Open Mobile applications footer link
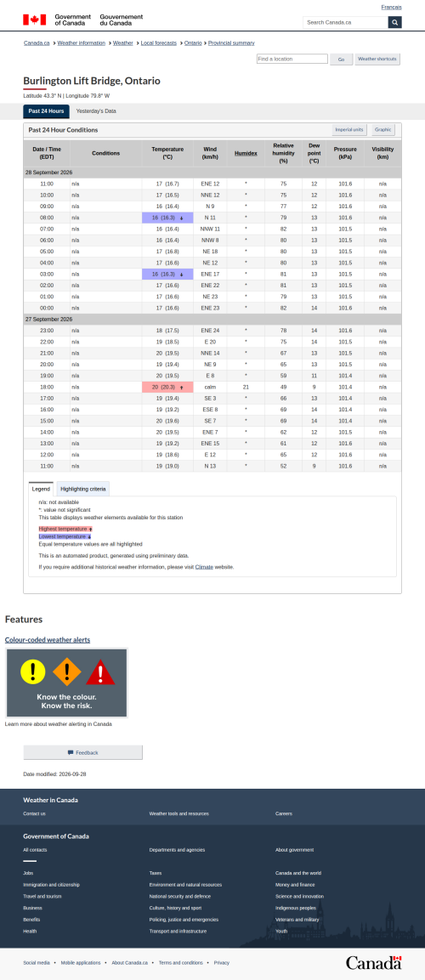 81,962
